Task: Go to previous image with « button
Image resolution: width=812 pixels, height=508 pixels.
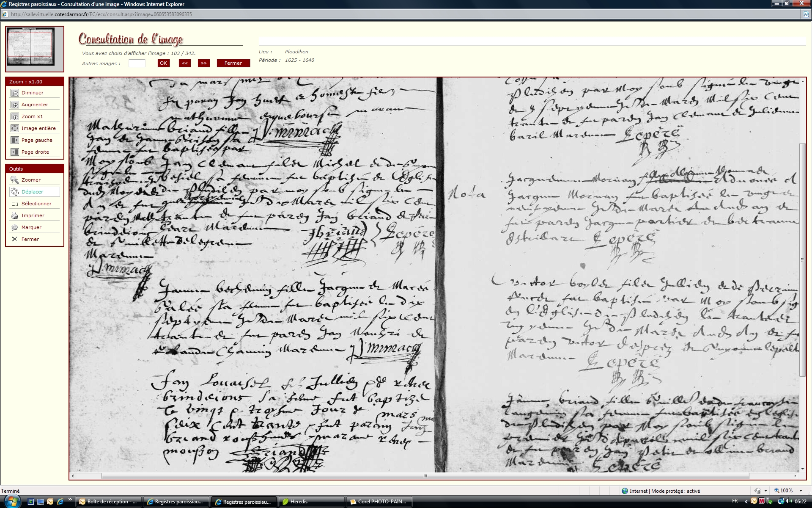Action: point(184,63)
